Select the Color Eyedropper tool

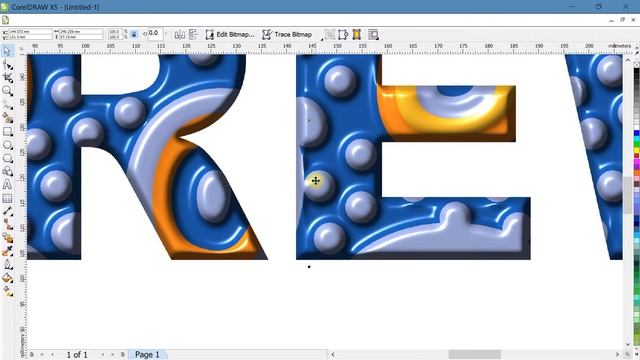coord(7,251)
